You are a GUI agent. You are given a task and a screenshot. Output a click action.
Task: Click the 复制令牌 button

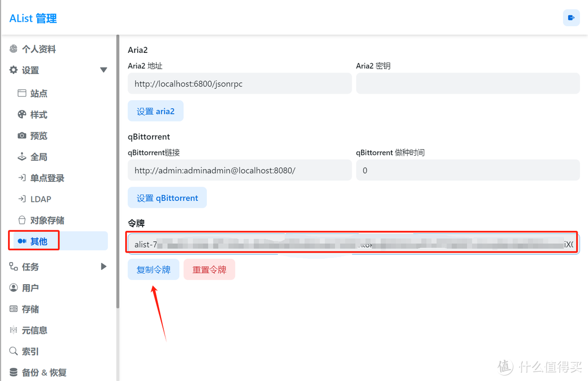coord(154,269)
